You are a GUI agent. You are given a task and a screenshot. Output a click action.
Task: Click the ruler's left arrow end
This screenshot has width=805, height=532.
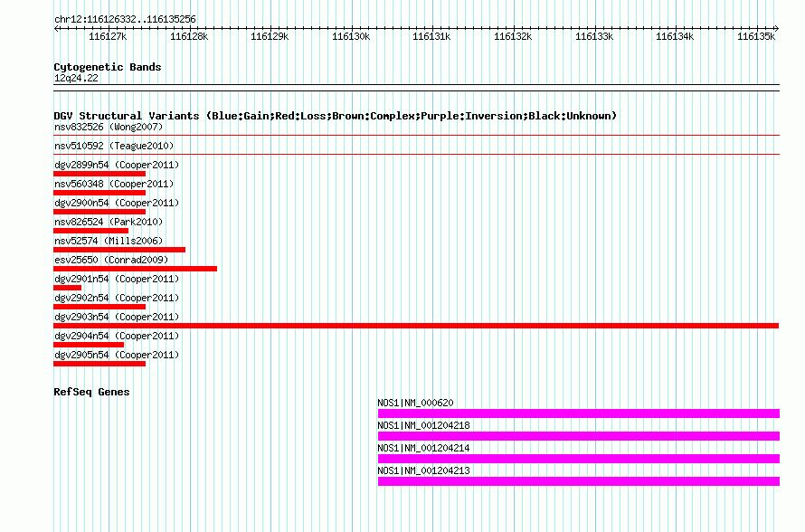click(56, 29)
